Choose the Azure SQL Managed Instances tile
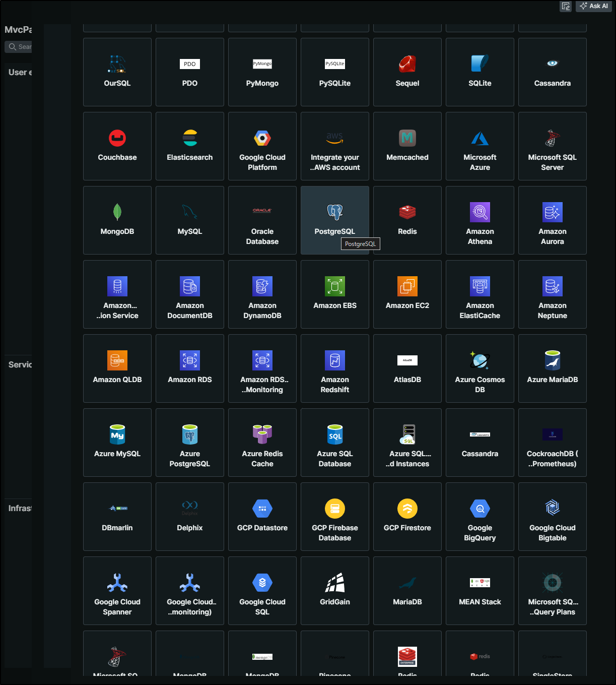This screenshot has width=616, height=685. tap(407, 443)
